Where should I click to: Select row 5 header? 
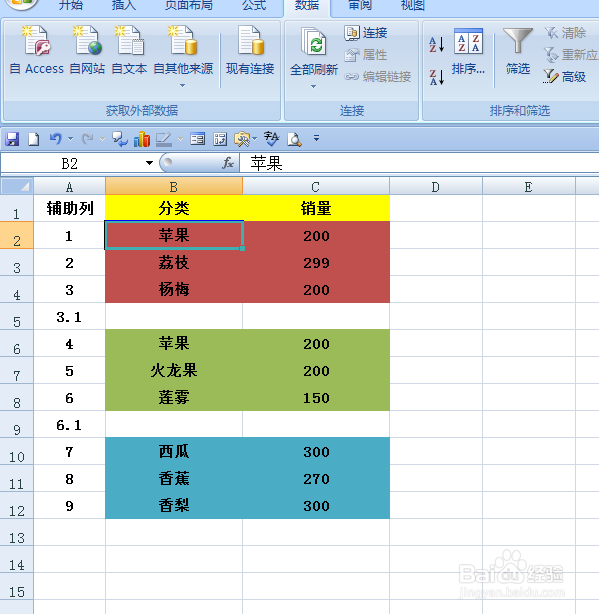point(16,317)
